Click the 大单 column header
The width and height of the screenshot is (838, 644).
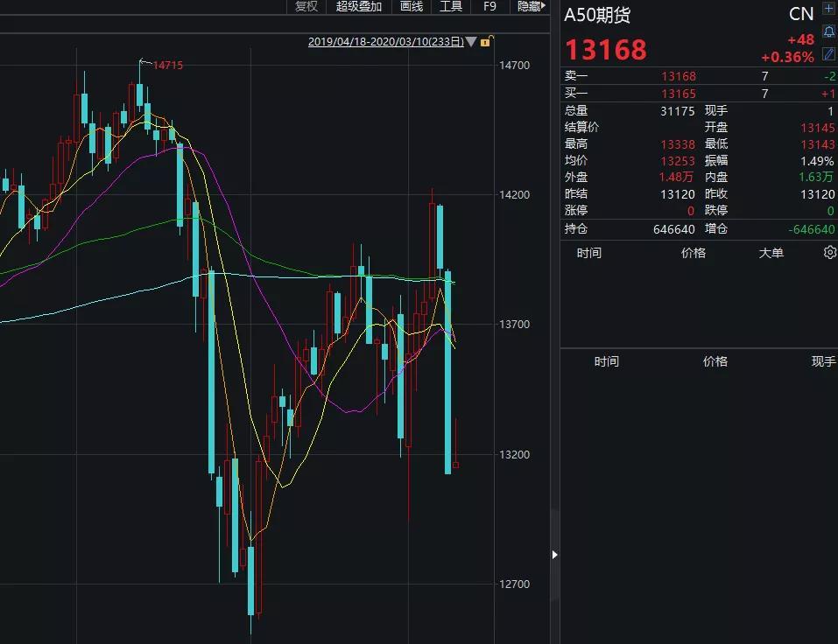tap(771, 253)
